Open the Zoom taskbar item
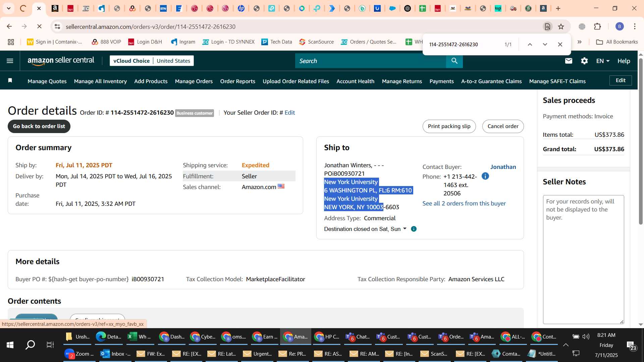Screen dimensions: 644x362 [x=79, y=354]
